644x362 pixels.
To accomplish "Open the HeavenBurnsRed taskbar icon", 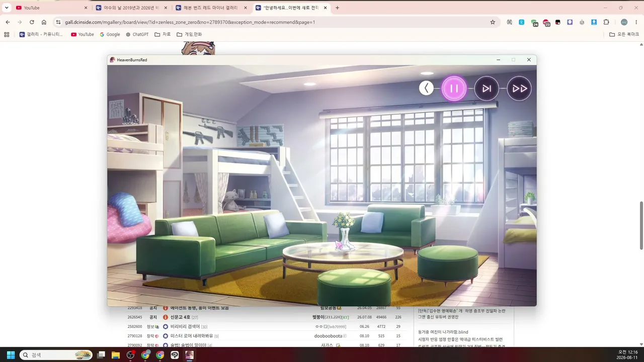I will (189, 355).
